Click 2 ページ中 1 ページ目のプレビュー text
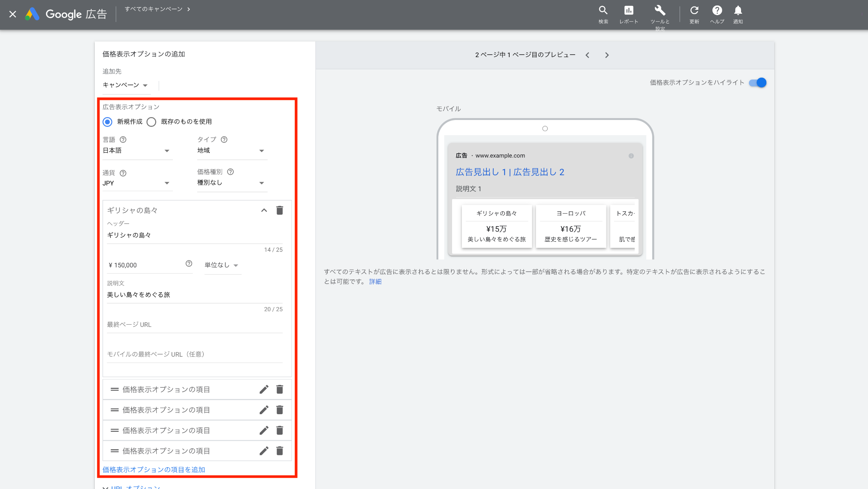 (x=525, y=55)
